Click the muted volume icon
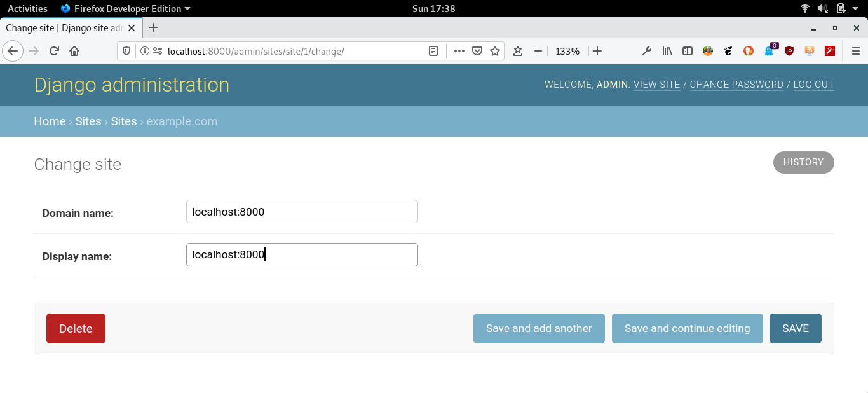The width and height of the screenshot is (868, 393). pyautogui.click(x=823, y=8)
